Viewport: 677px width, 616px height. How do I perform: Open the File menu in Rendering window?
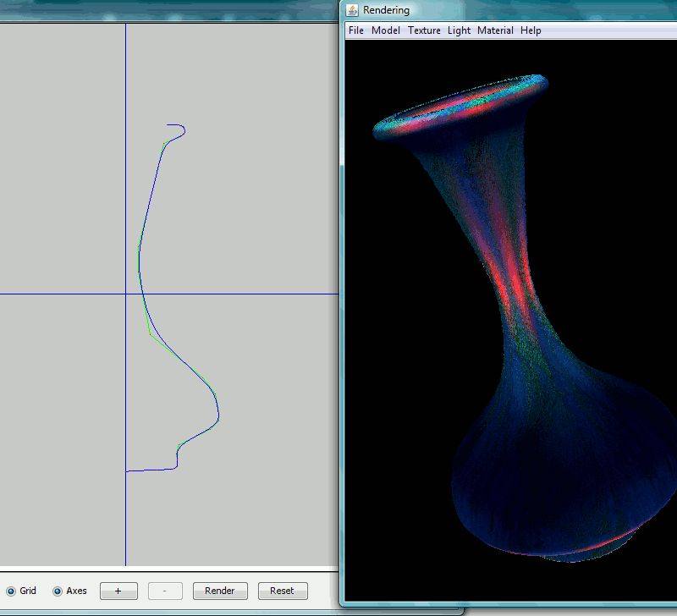(x=355, y=30)
